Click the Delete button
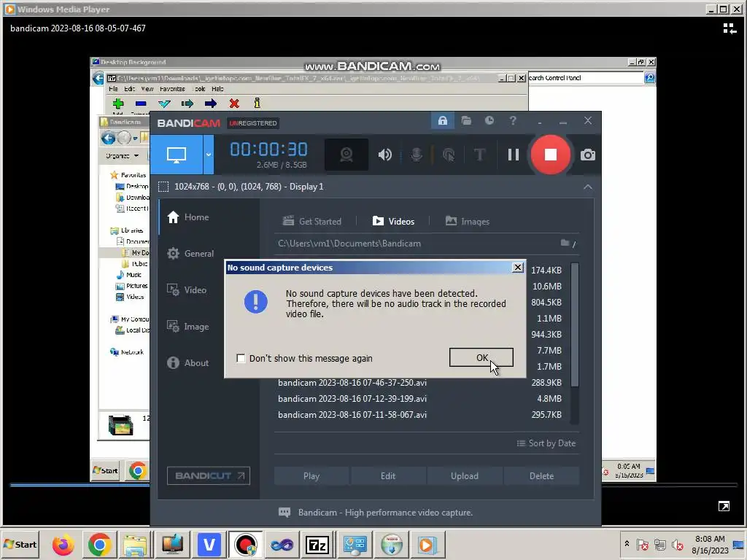 coord(542,475)
